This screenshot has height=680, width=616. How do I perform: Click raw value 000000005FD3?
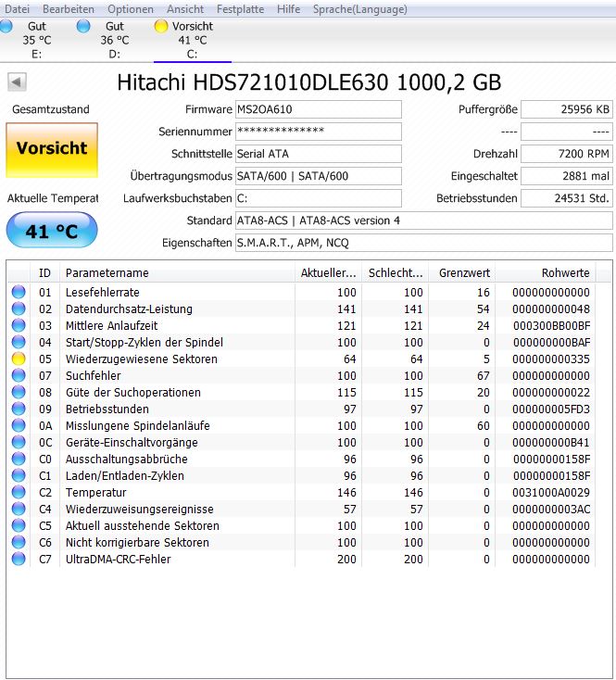[x=551, y=409]
